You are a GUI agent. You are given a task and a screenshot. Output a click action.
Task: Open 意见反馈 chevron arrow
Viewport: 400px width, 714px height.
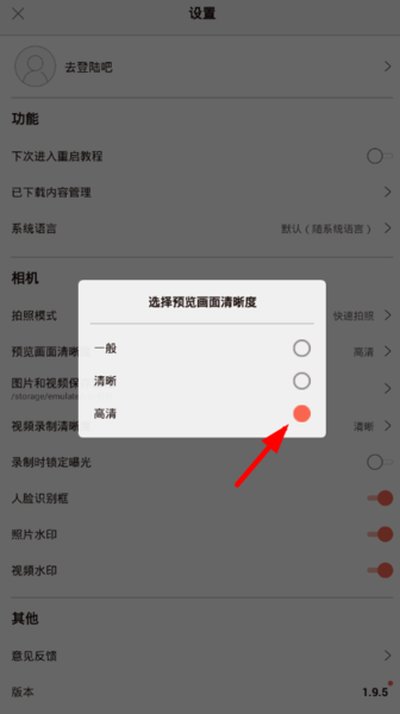click(387, 656)
